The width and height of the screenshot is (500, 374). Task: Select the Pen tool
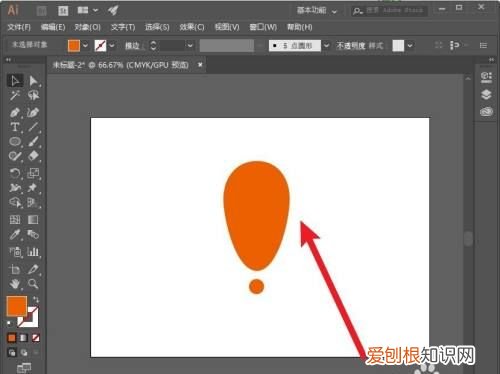click(x=15, y=112)
